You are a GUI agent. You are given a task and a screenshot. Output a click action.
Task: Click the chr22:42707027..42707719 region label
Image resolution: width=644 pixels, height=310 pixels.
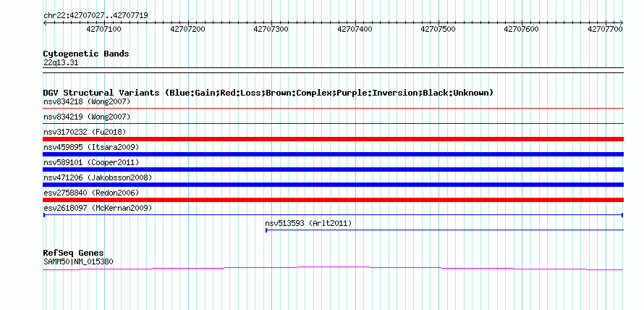[x=96, y=15]
